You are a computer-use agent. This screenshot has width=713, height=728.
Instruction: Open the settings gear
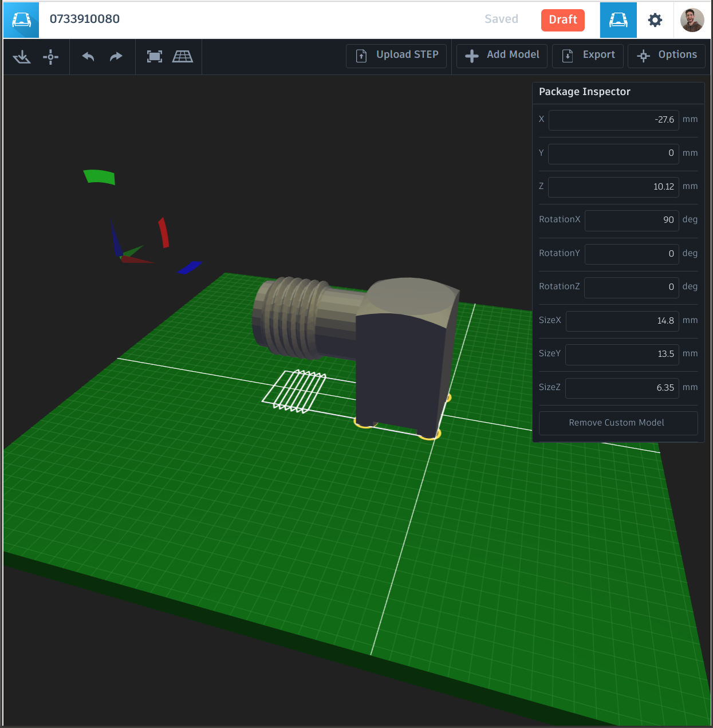(x=655, y=19)
